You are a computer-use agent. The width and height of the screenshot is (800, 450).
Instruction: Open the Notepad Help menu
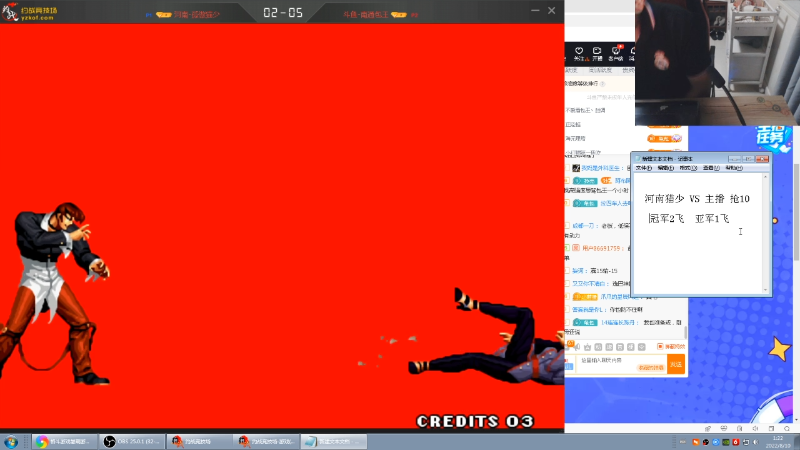pos(734,168)
